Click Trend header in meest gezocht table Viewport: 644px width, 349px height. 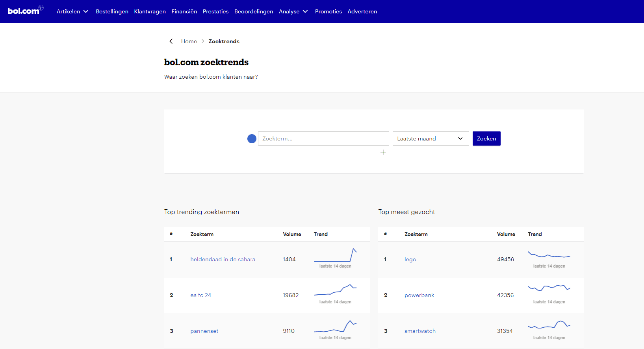point(535,234)
